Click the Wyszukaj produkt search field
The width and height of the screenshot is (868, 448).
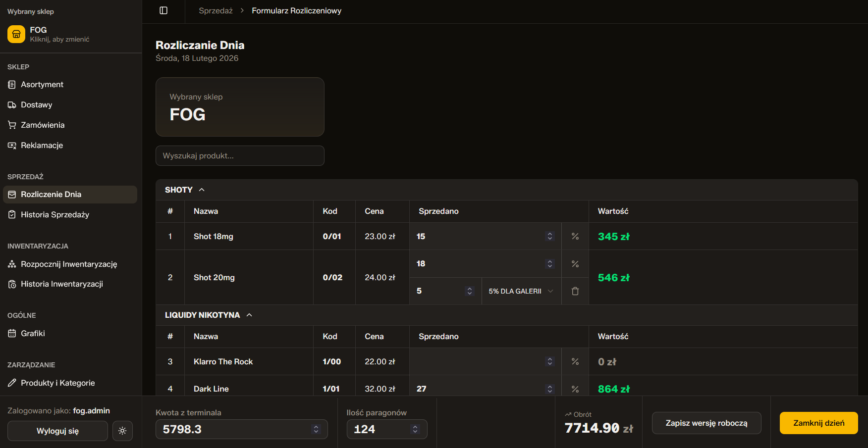coord(240,156)
